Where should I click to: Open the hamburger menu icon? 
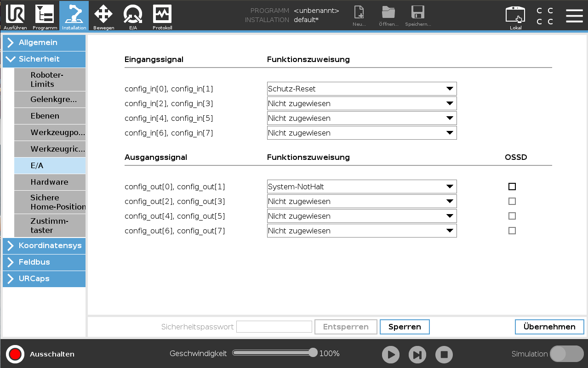pos(574,16)
